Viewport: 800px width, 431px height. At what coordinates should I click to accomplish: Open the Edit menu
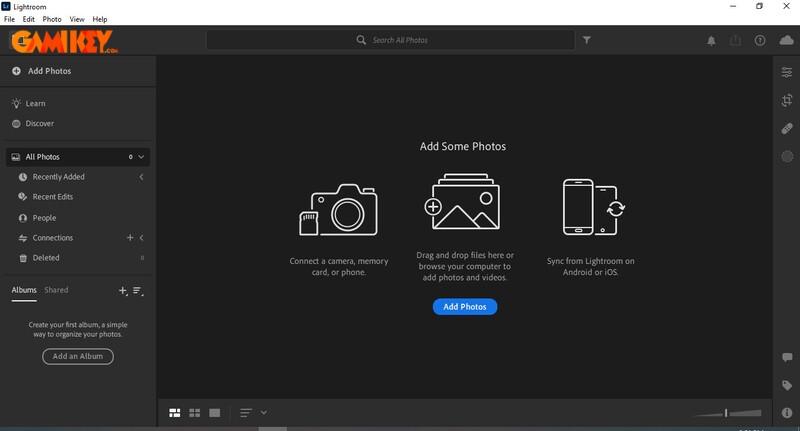29,19
